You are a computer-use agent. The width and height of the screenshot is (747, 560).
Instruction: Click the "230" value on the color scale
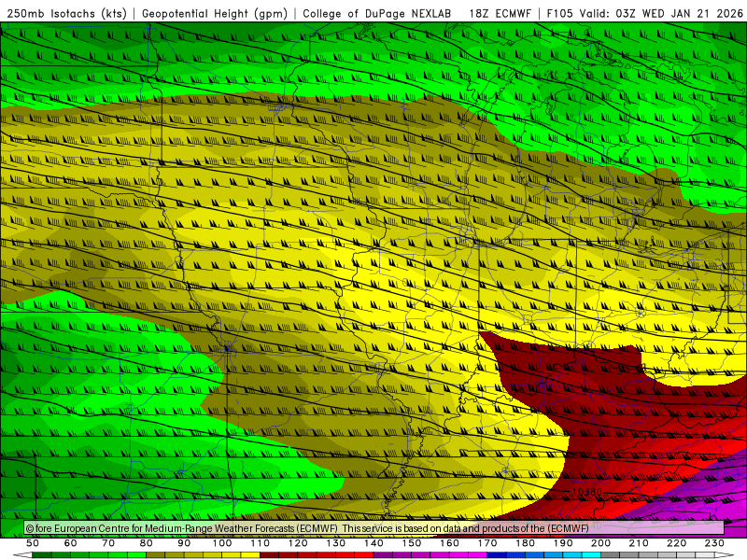(714, 543)
